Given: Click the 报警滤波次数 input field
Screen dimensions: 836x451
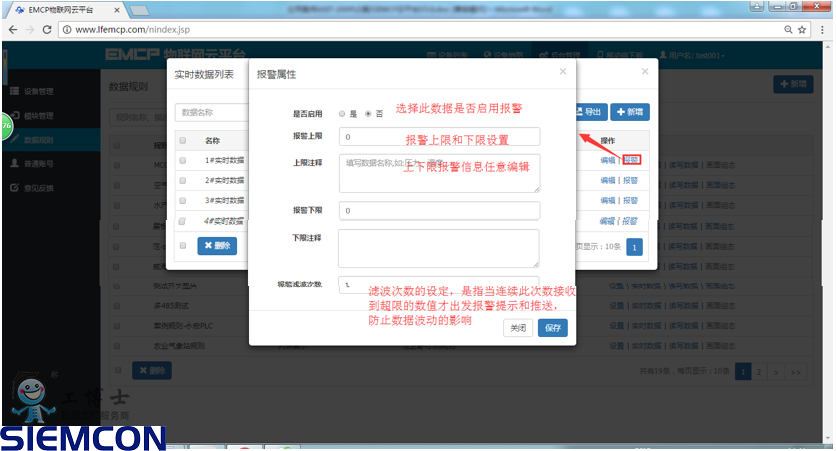Looking at the screenshot, I should point(438,284).
